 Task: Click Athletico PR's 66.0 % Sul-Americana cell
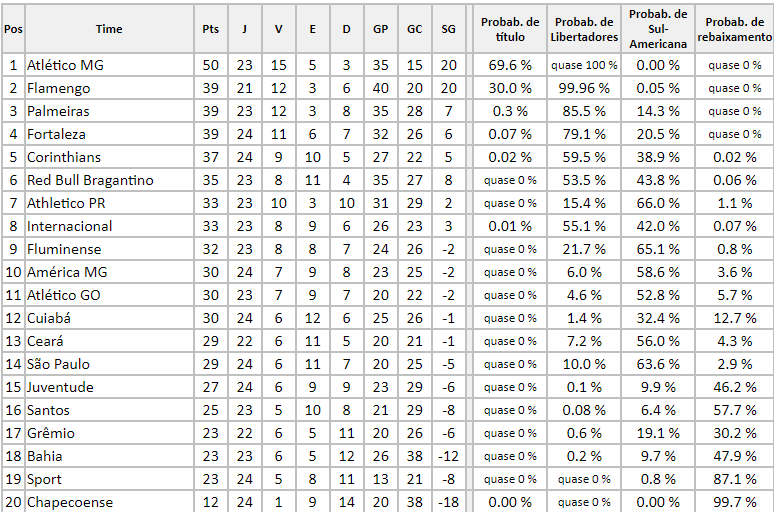pos(658,203)
